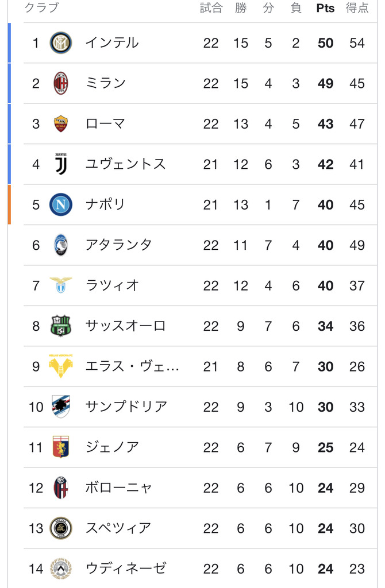Click the AC Milan club crest
The image size is (385, 588).
point(60,83)
